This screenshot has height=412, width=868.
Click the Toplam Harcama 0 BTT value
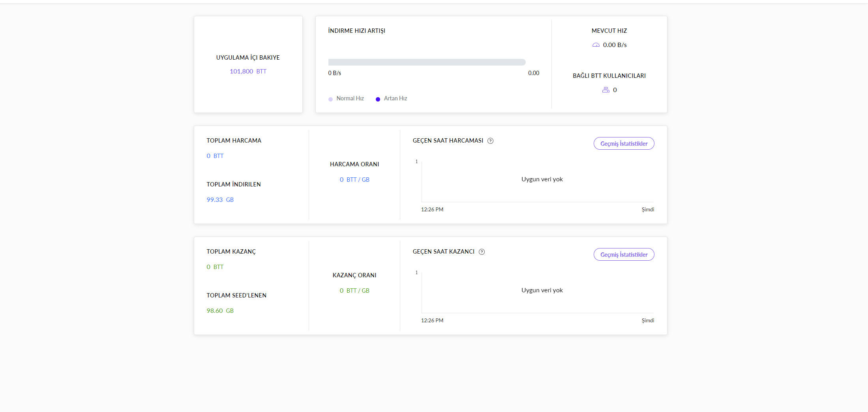tap(215, 156)
